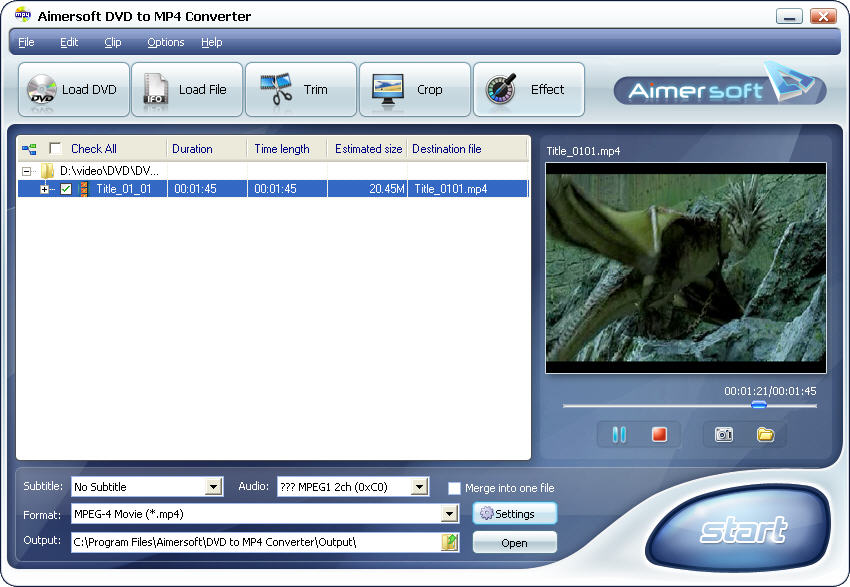This screenshot has width=850, height=587.
Task: Click the DVD folder icon in the list
Action: coord(48,171)
